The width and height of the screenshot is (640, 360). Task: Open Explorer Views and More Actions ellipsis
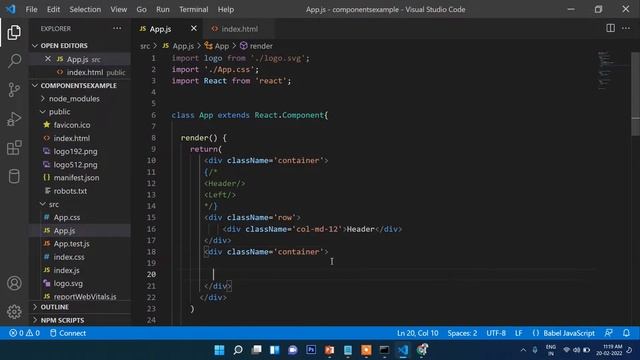pyautogui.click(x=117, y=28)
